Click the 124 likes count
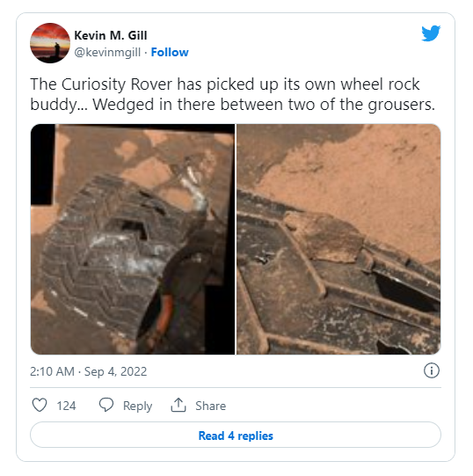Image resolution: width=473 pixels, height=476 pixels. pos(66,406)
